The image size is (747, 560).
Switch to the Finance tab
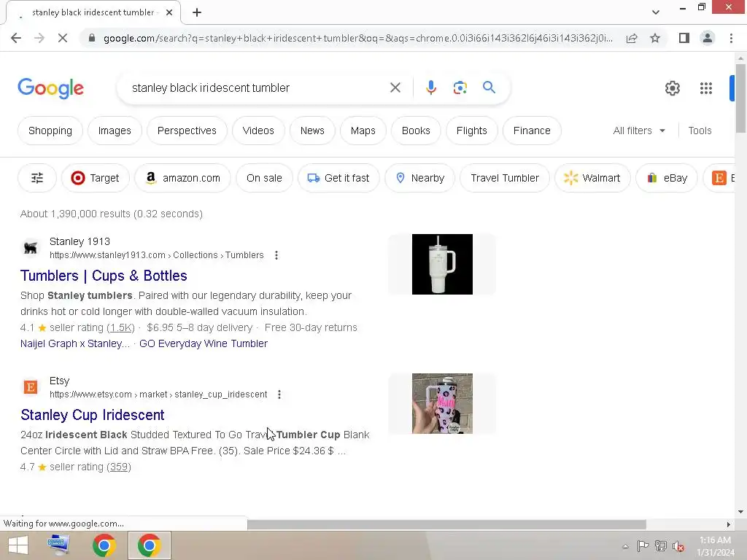532,131
